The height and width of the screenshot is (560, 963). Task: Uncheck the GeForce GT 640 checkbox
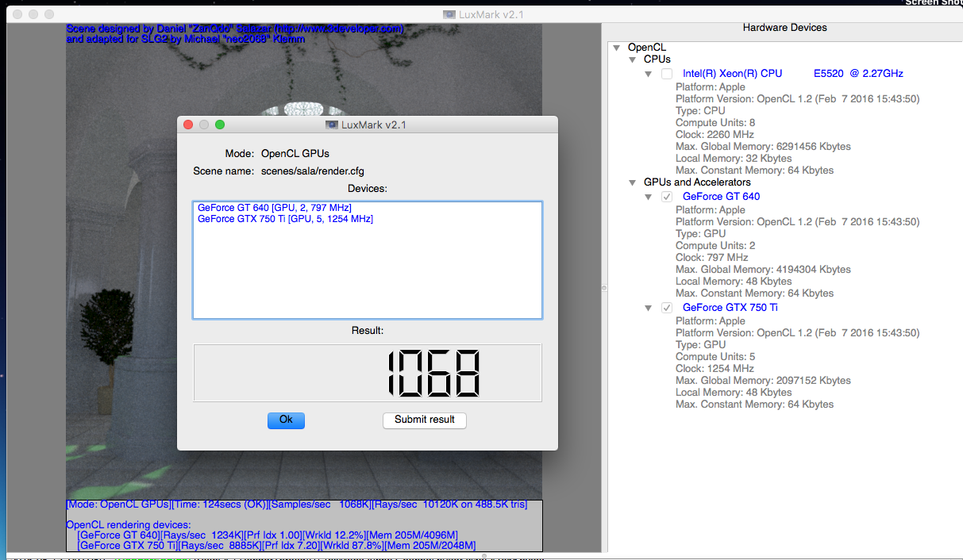(x=667, y=197)
